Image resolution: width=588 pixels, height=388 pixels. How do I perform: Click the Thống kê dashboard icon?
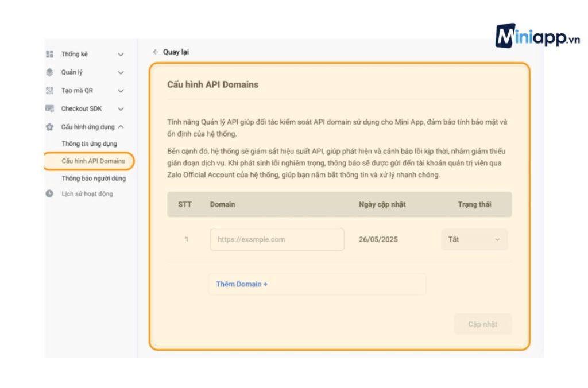49,54
